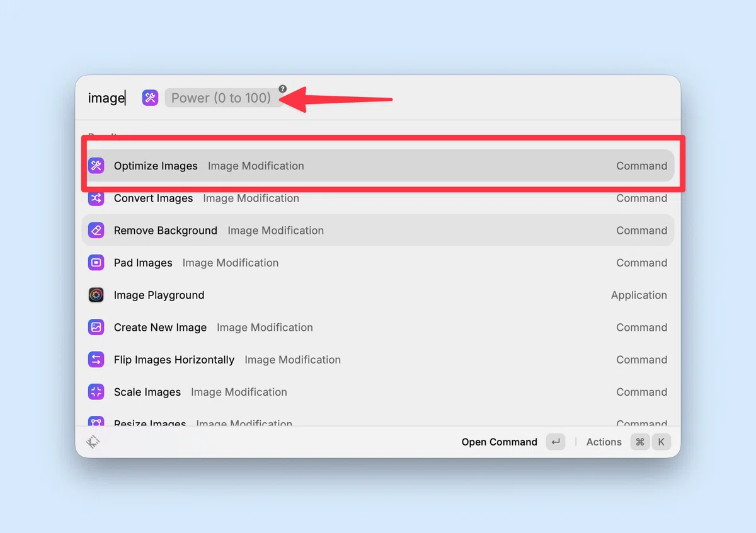The image size is (756, 533).
Task: Click "Command" label on Optimize Images row
Action: coord(641,166)
